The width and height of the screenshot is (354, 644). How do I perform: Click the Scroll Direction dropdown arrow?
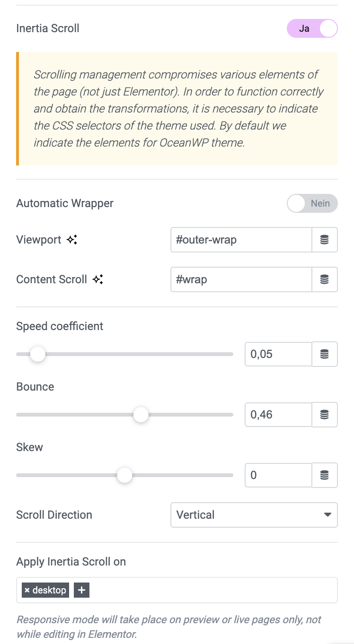[x=327, y=515]
